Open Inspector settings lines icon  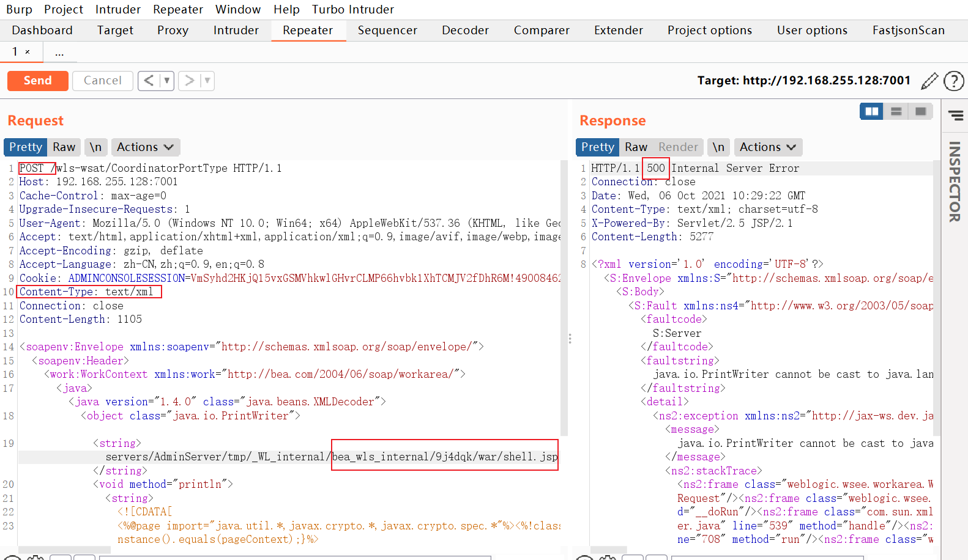point(956,116)
